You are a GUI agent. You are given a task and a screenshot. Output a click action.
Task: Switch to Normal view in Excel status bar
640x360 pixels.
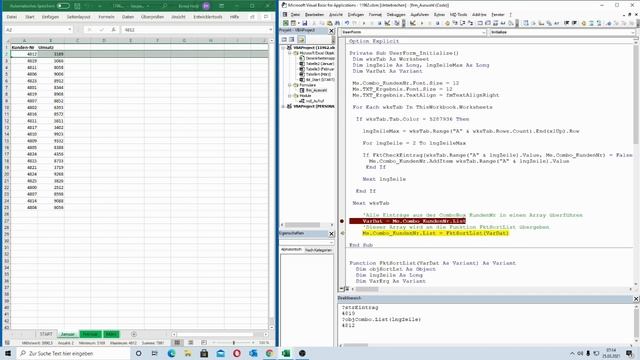(177, 343)
